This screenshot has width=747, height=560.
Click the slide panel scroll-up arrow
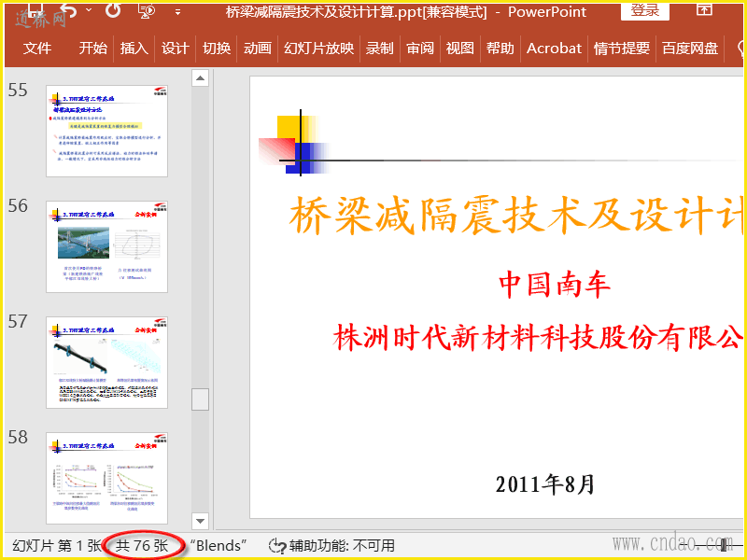200,78
